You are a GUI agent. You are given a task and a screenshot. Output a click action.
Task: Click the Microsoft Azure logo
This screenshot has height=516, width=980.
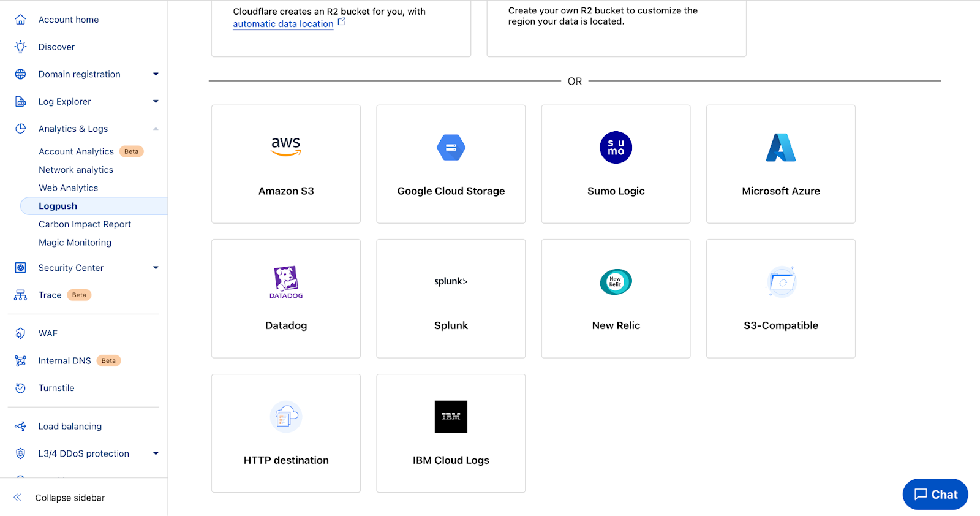pyautogui.click(x=780, y=148)
